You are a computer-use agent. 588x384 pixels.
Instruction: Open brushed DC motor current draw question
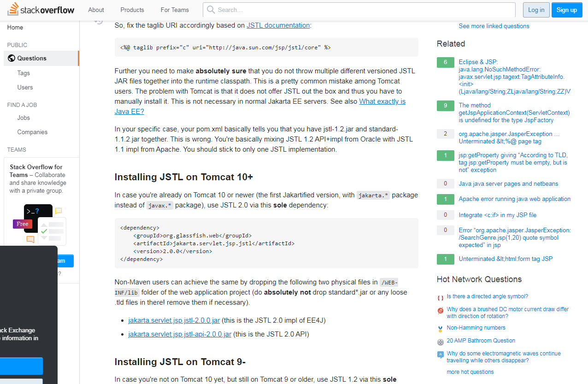click(x=508, y=313)
